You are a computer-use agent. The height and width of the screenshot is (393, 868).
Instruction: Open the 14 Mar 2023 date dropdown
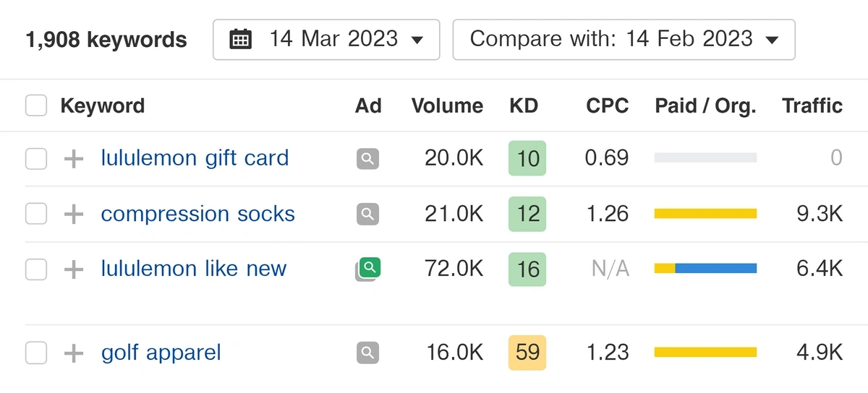coord(326,39)
